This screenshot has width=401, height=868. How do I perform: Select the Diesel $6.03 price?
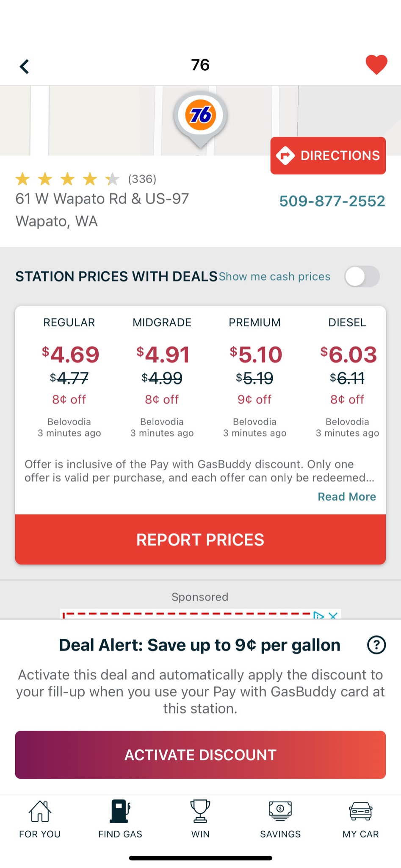348,355
